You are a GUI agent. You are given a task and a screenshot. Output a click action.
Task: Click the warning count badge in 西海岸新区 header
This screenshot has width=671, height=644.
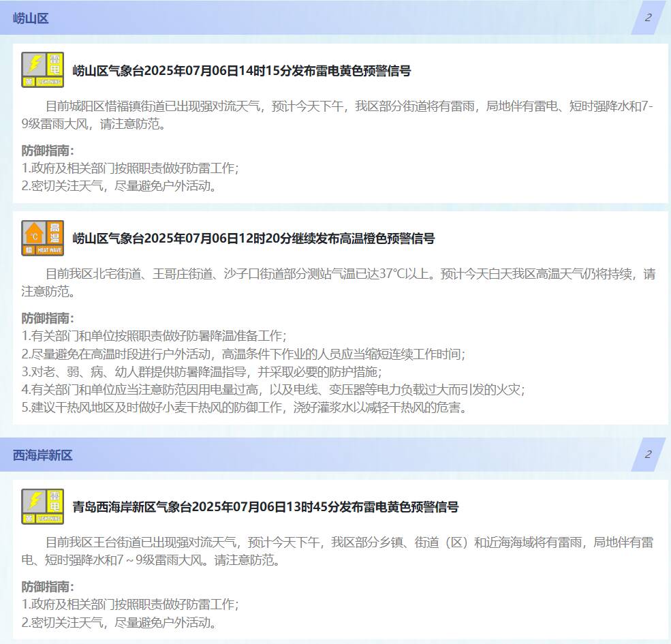(648, 455)
